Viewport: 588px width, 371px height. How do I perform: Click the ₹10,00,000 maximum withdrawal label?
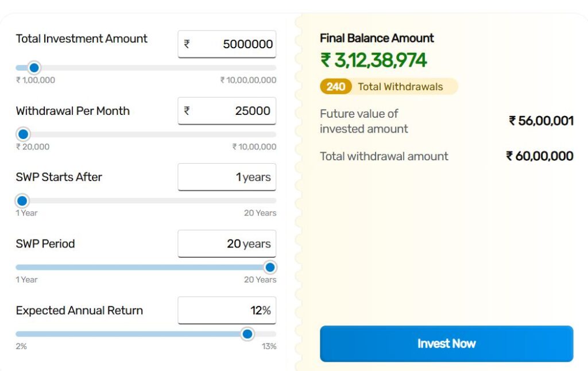(x=254, y=147)
